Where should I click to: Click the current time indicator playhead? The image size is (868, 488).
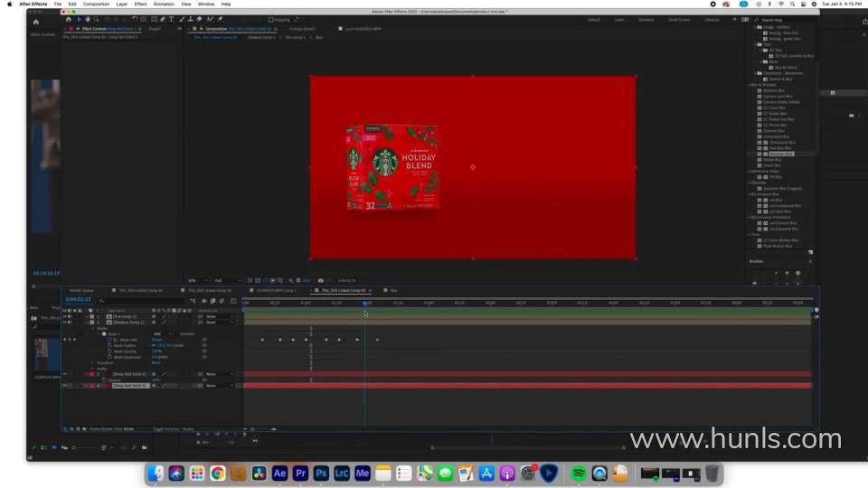pyautogui.click(x=364, y=304)
